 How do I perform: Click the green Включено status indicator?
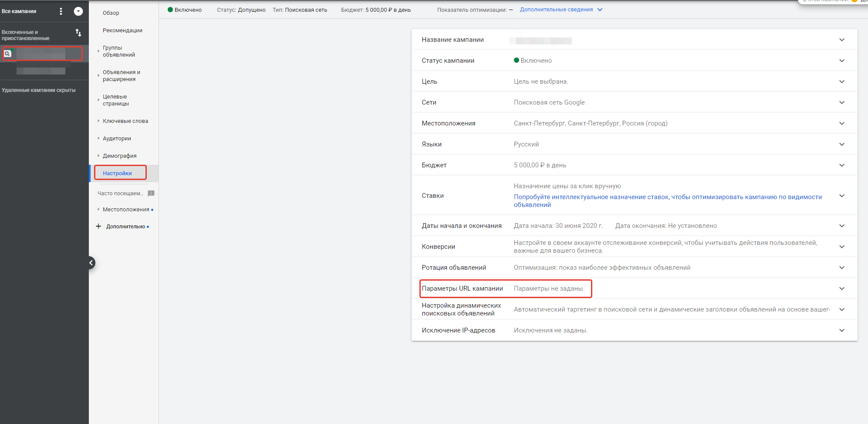pyautogui.click(x=185, y=10)
